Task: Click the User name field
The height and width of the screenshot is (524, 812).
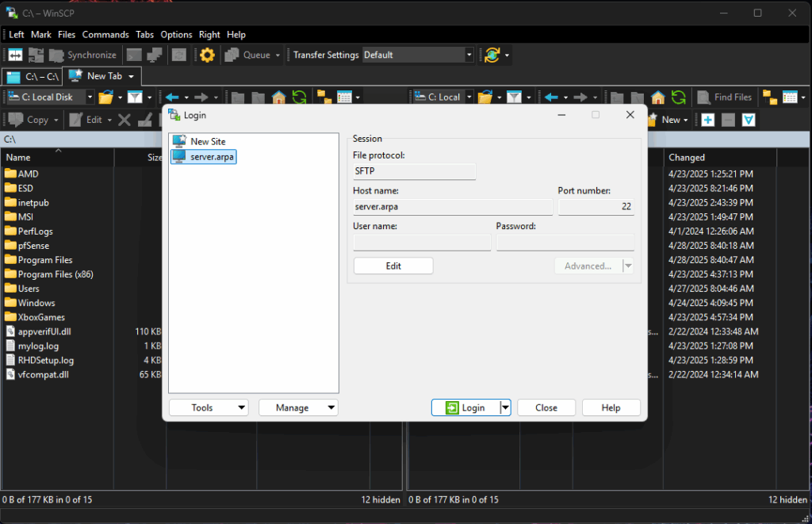Action: [x=422, y=243]
